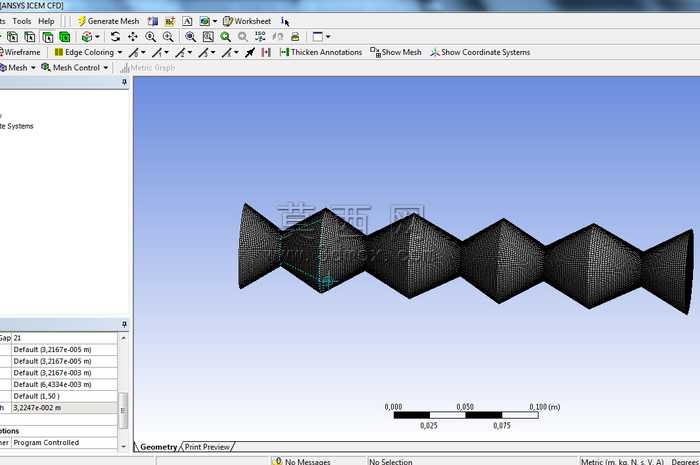Open dropdown arrow beside the image capture icon
The width and height of the screenshot is (700, 465).
pyautogui.click(x=215, y=21)
